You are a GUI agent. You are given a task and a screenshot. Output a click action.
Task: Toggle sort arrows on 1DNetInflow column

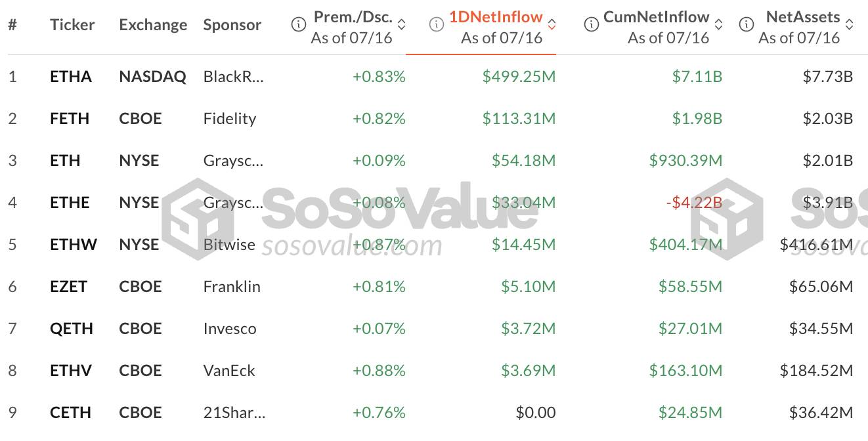pos(552,25)
